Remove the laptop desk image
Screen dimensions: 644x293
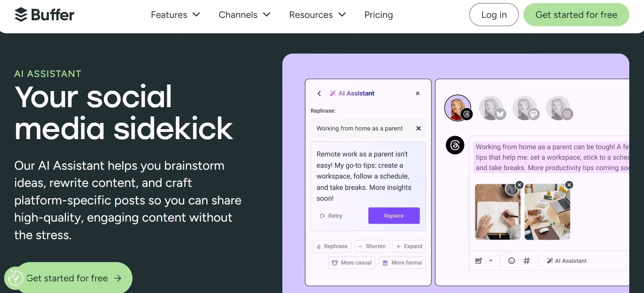pyautogui.click(x=569, y=185)
